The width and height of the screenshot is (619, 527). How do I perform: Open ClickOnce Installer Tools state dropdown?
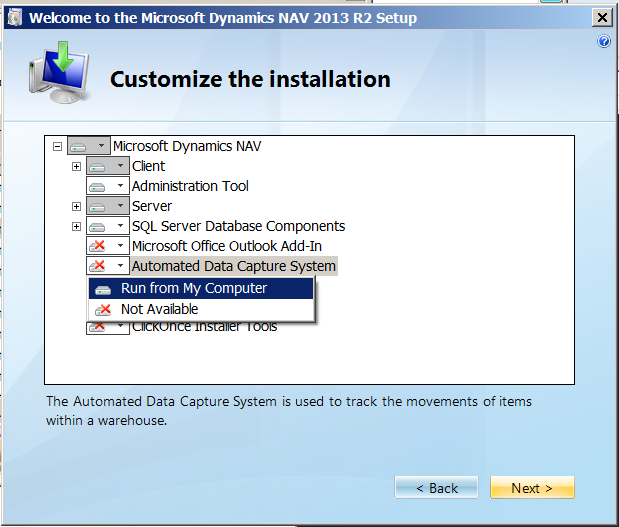108,328
